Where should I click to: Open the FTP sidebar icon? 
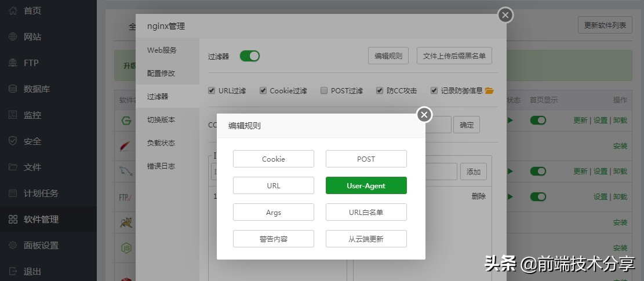13,63
